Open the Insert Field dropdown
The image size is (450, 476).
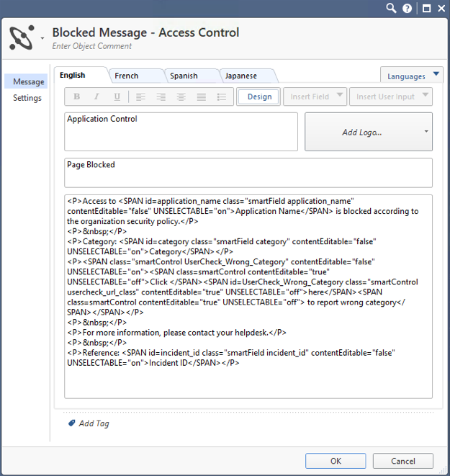315,96
